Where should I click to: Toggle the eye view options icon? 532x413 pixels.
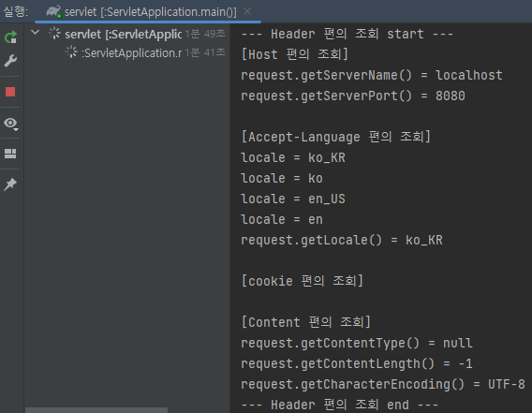[11, 124]
